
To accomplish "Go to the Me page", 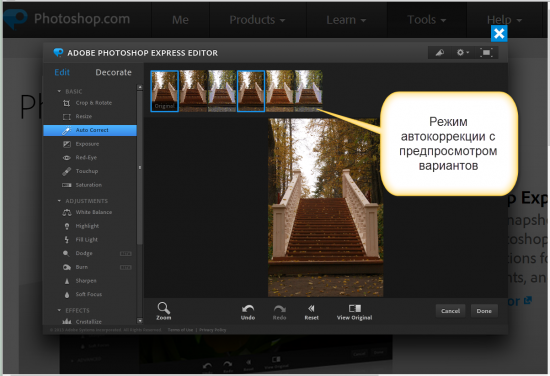I will (180, 20).
